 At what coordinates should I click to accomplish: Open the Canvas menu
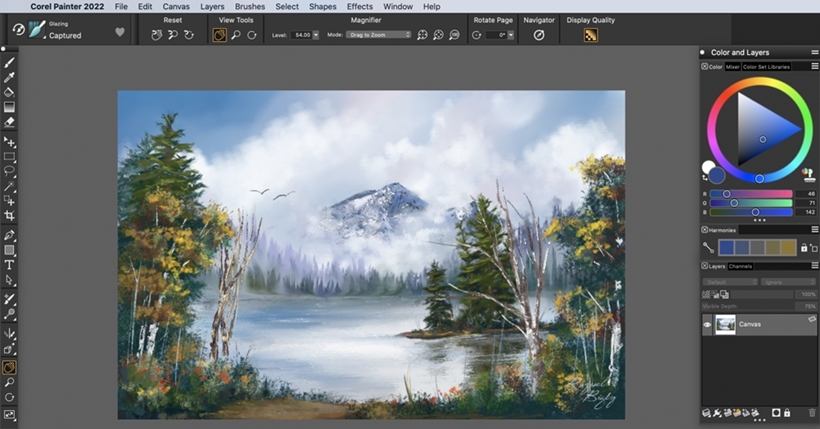pyautogui.click(x=176, y=6)
